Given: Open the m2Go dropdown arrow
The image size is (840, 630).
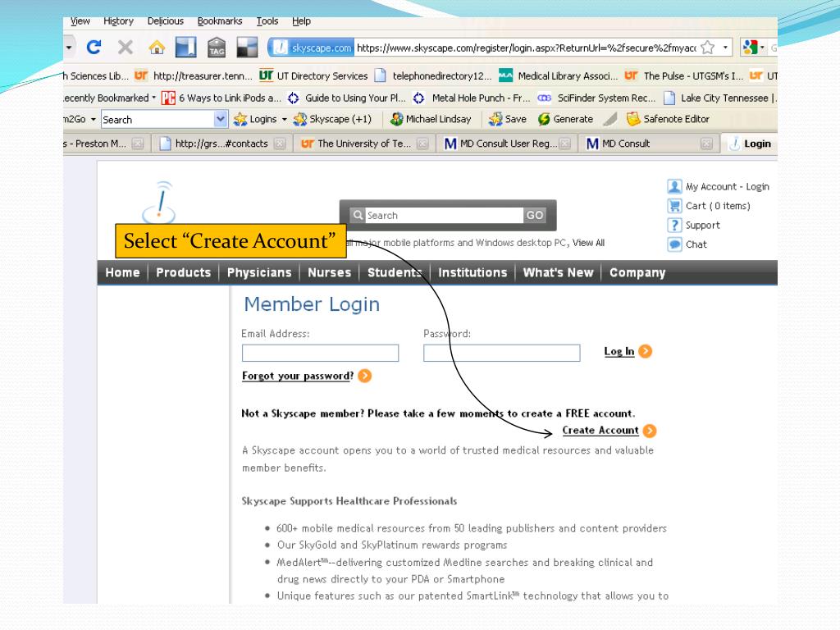Looking at the screenshot, I should coord(94,119).
